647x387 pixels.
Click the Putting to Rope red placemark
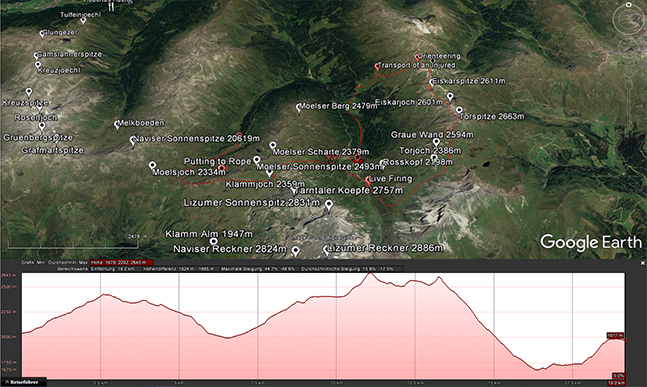(222, 168)
